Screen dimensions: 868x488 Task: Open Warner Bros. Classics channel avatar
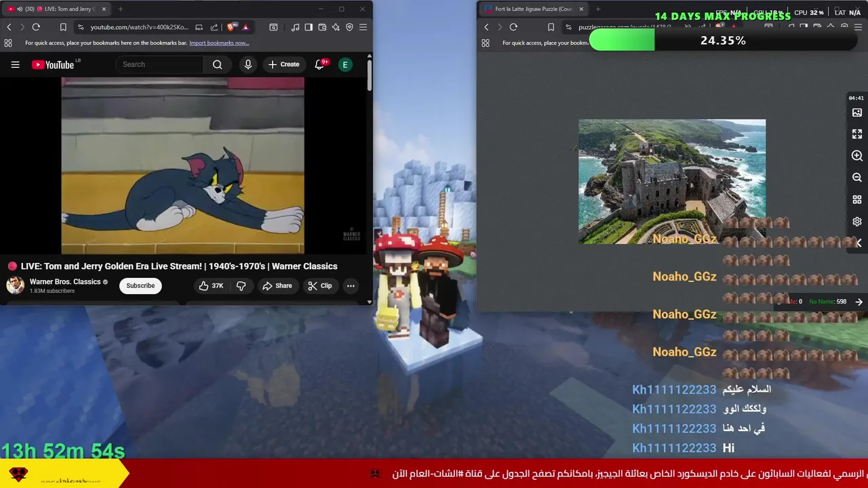15,285
